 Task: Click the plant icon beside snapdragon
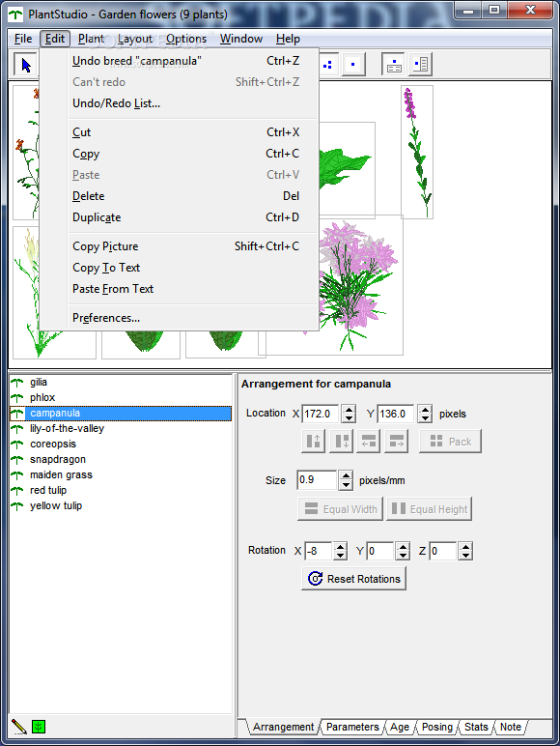pos(17,460)
